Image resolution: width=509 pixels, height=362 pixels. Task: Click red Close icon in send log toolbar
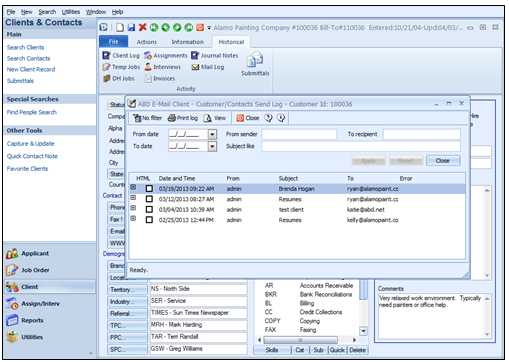pos(248,118)
